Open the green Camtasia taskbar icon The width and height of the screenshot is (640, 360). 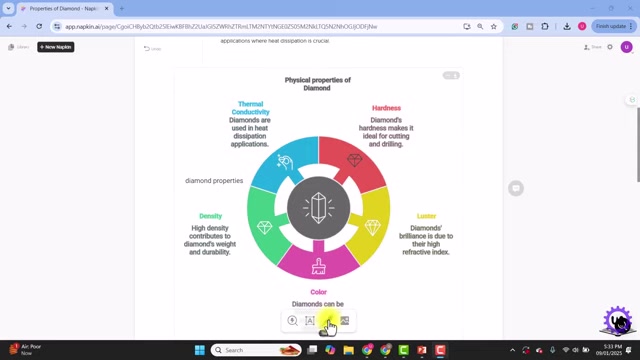click(404, 350)
